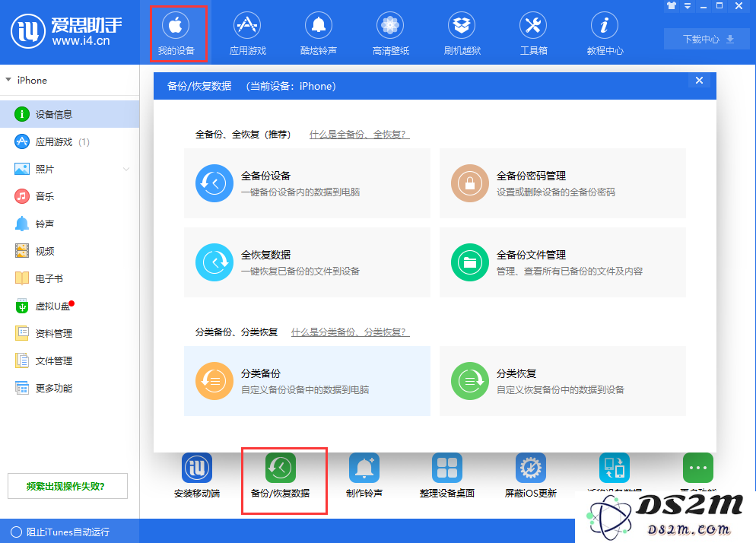Click the text 一键备份设备内的数据到电脑
Image resolution: width=756 pixels, height=543 pixels.
tap(300, 192)
